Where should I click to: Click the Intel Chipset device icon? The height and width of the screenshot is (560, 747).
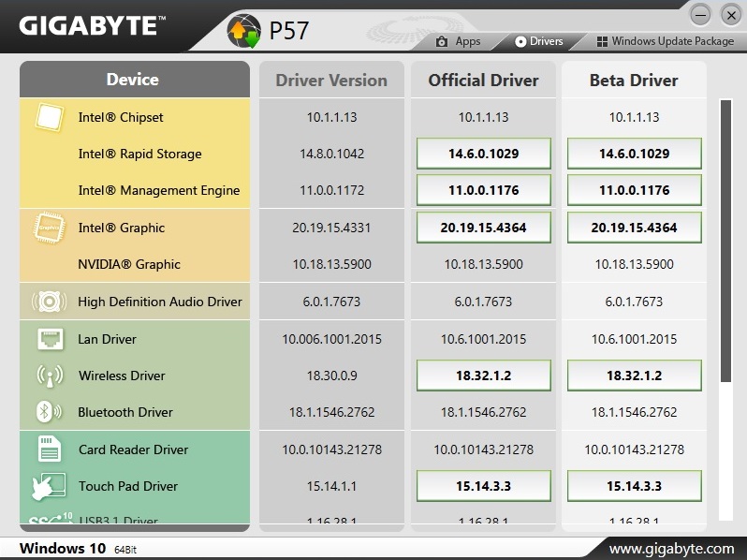[50, 117]
